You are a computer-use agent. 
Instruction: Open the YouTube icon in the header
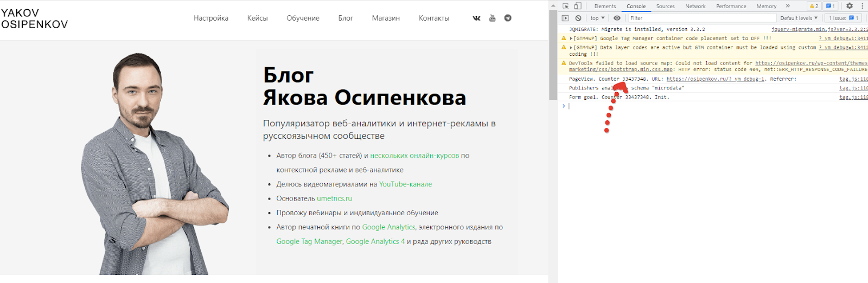(x=492, y=18)
